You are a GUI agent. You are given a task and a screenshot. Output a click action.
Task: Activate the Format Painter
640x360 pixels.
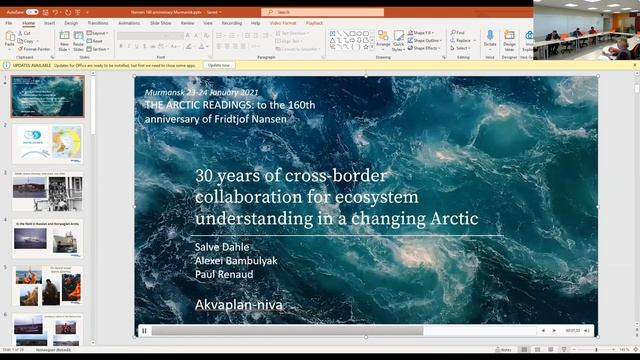[34, 49]
